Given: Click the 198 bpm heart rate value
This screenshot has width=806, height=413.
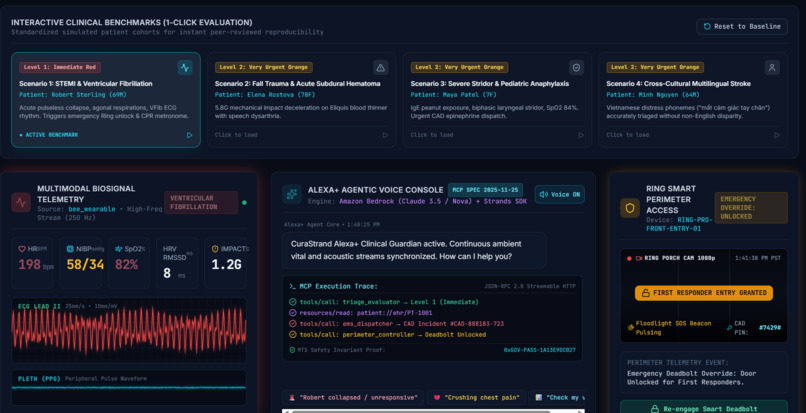Looking at the screenshot, I should (x=36, y=265).
